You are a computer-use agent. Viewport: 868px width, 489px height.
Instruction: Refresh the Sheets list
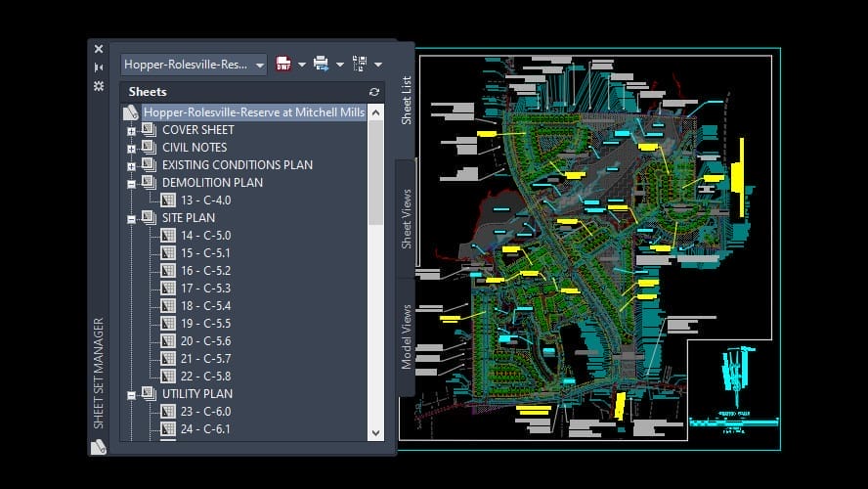(374, 92)
